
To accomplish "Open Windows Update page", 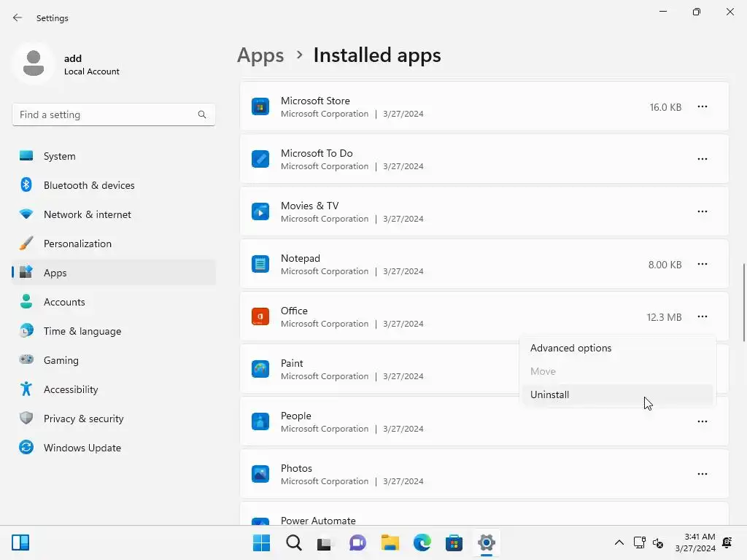I will pos(114,448).
